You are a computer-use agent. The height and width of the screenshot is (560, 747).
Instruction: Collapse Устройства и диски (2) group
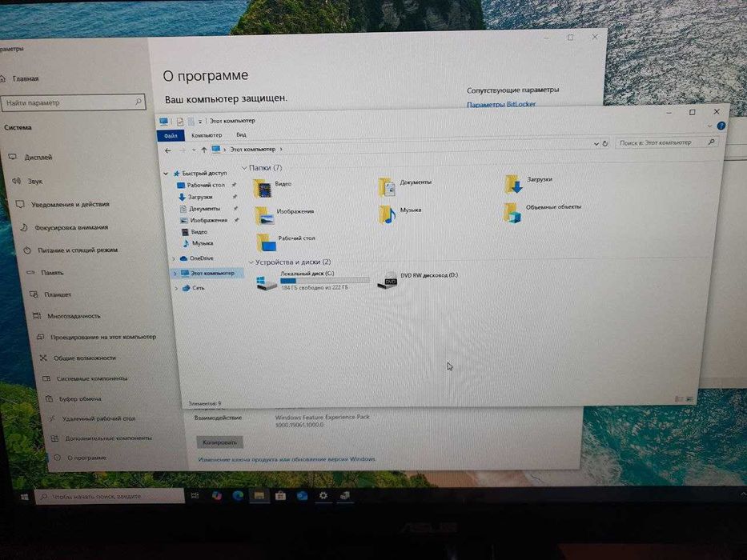pyautogui.click(x=251, y=262)
